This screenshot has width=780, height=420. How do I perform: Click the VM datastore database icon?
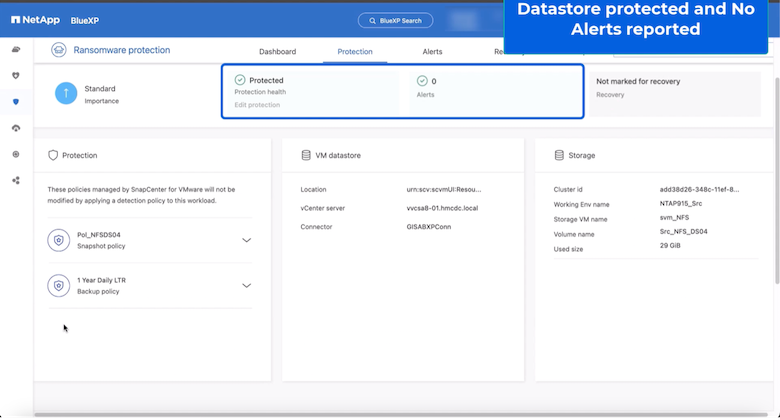click(x=306, y=156)
